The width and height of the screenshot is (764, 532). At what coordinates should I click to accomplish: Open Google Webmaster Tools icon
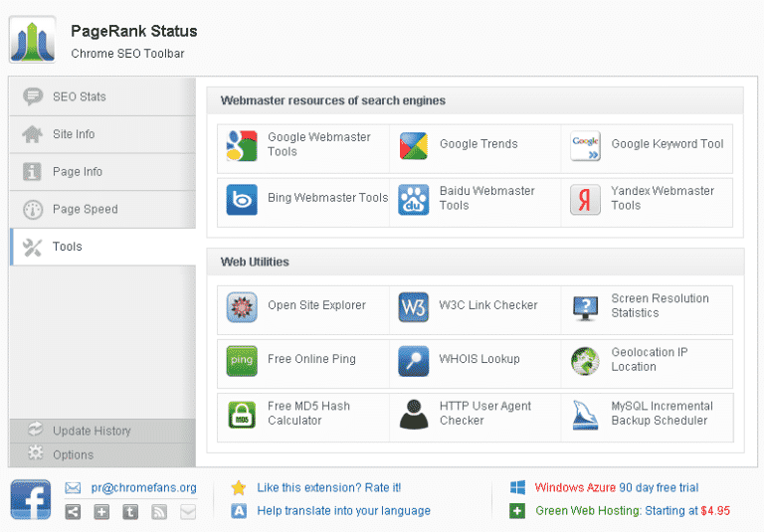click(x=242, y=145)
